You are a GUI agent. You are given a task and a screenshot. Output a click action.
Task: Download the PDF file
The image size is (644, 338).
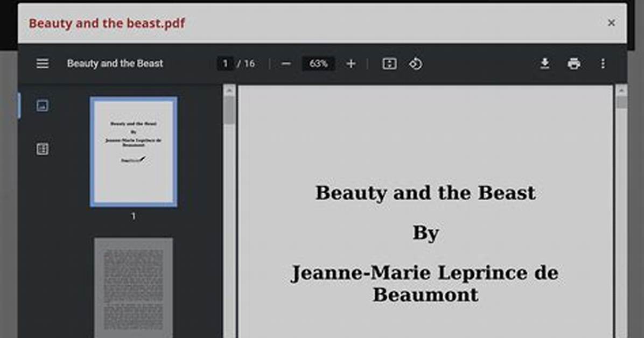point(544,64)
